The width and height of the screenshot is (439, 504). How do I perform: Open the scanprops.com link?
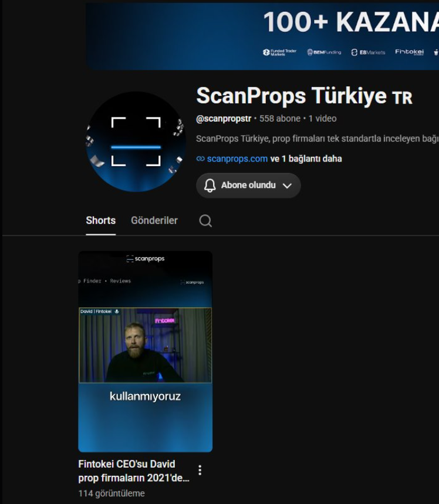[237, 159]
